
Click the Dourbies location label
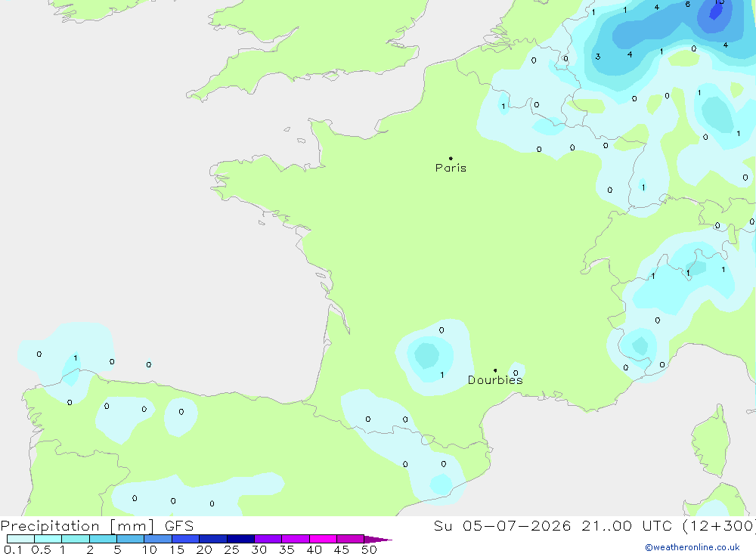(x=495, y=380)
